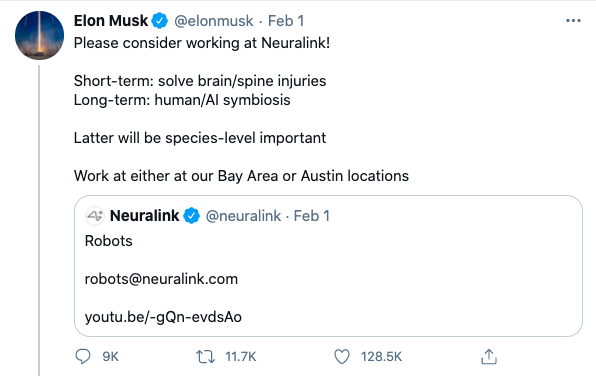Open the three-dot more options menu
596x376 pixels.
coord(573,21)
